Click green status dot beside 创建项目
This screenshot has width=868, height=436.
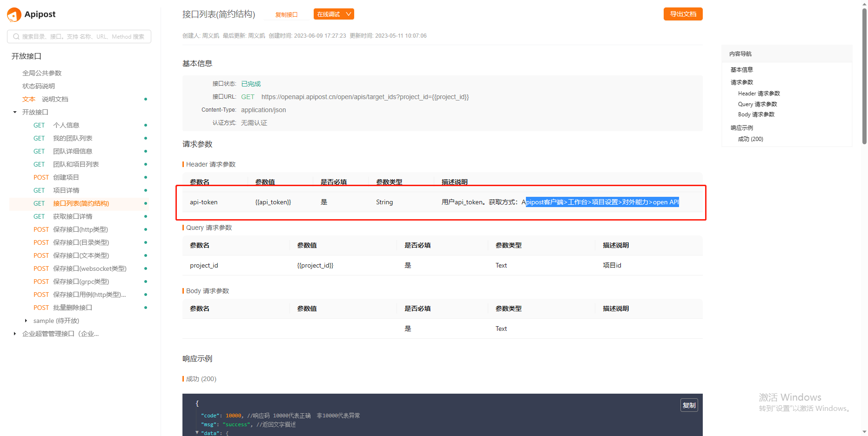pyautogui.click(x=146, y=177)
